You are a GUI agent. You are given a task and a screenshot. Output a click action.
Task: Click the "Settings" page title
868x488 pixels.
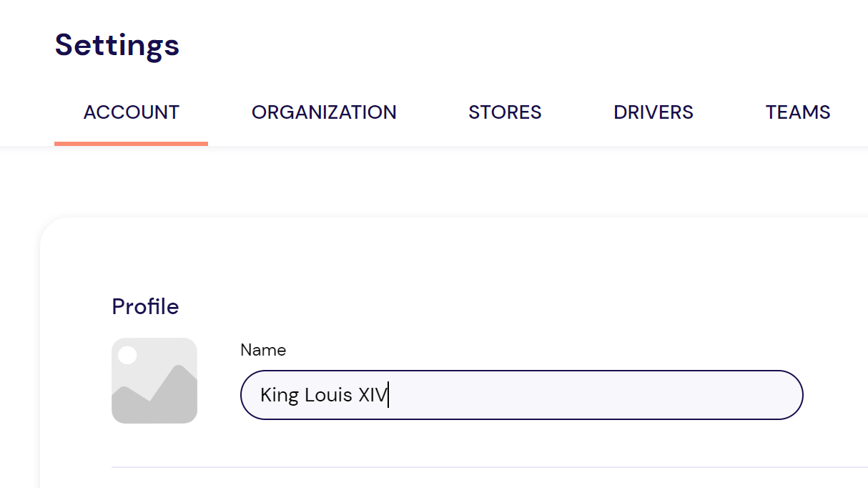[117, 44]
